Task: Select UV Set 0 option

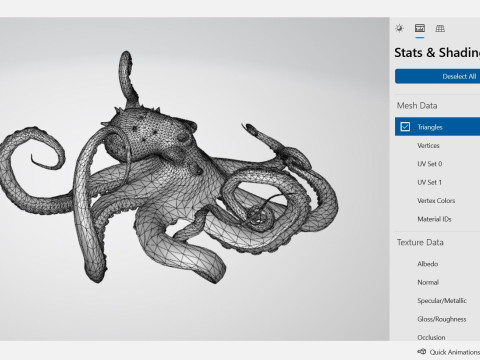Action: 429,164
